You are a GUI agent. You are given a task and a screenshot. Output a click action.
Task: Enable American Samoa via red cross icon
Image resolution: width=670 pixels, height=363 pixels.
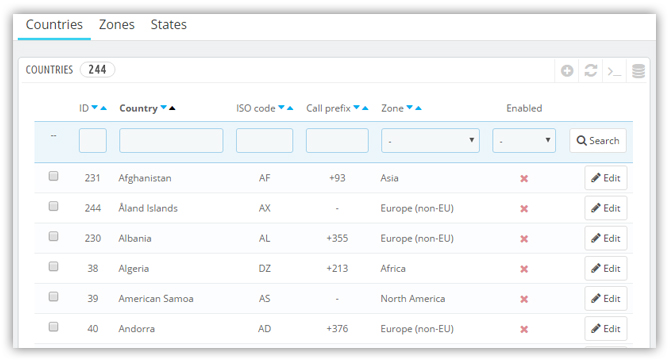click(524, 299)
